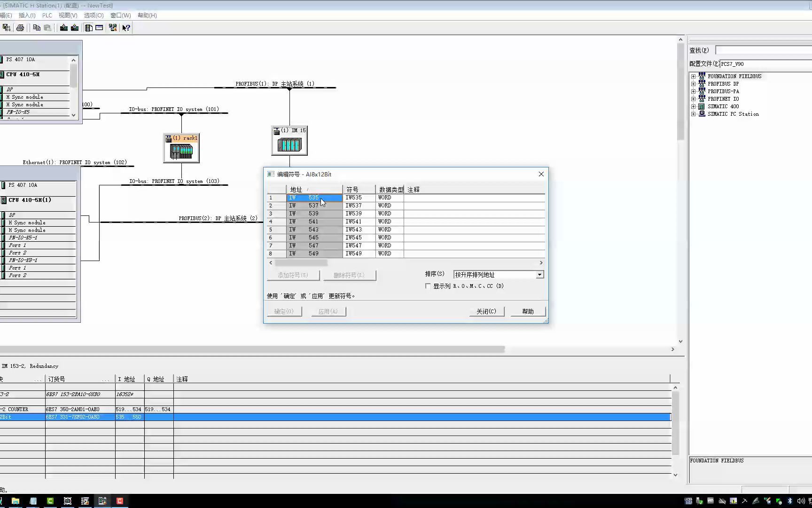This screenshot has width=812, height=508.
Task: Click the Apply (应用) button in symbol dialog
Action: click(328, 311)
